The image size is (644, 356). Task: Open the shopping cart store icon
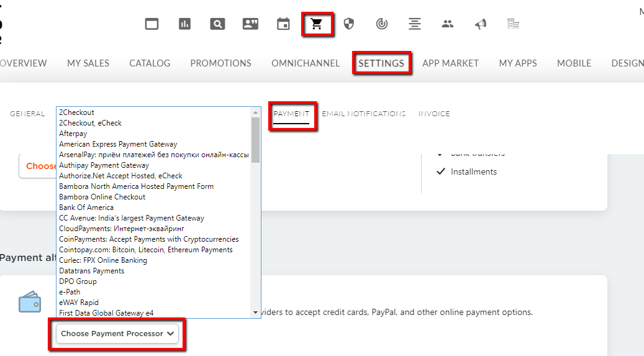click(316, 24)
